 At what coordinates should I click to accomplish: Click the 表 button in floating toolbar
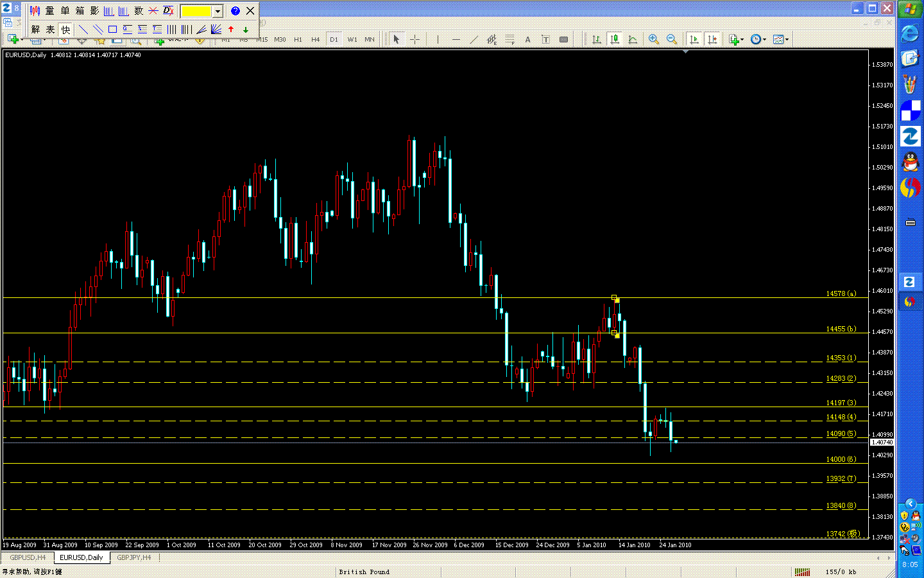pyautogui.click(x=50, y=30)
